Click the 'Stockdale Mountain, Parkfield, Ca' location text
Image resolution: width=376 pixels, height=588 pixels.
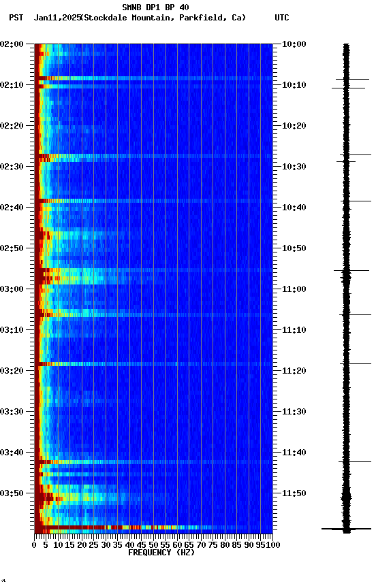165,18
